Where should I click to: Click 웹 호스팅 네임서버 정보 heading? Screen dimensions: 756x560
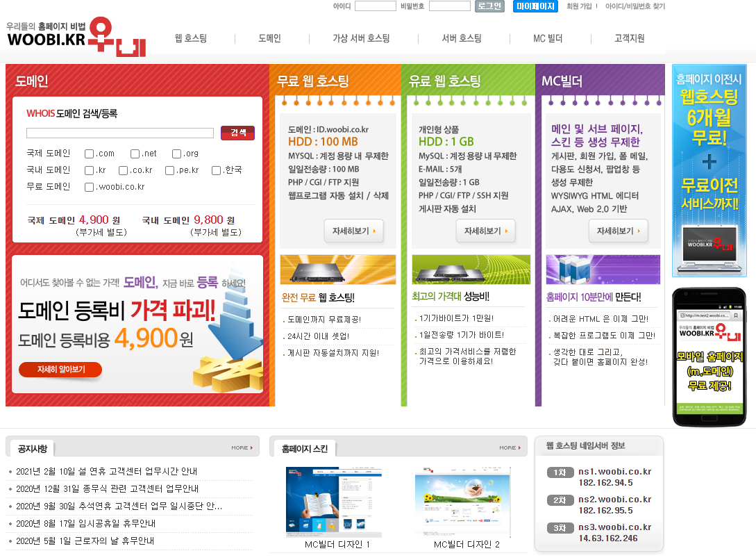[x=585, y=445]
